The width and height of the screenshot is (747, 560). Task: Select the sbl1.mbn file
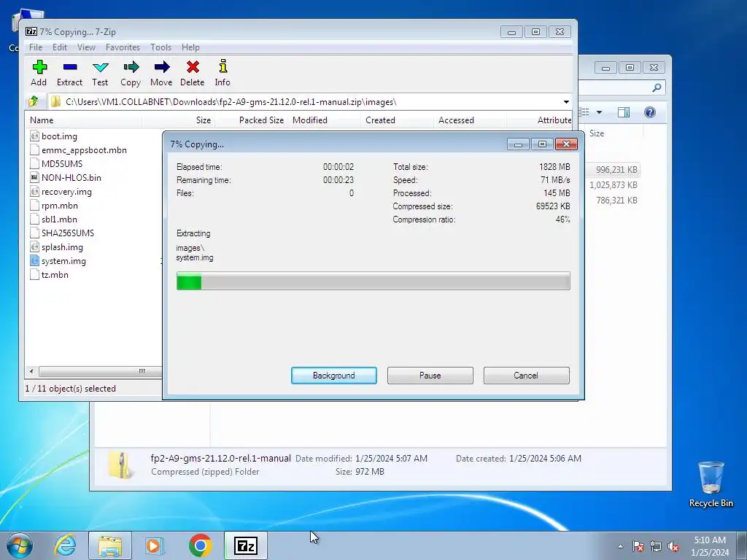point(59,219)
